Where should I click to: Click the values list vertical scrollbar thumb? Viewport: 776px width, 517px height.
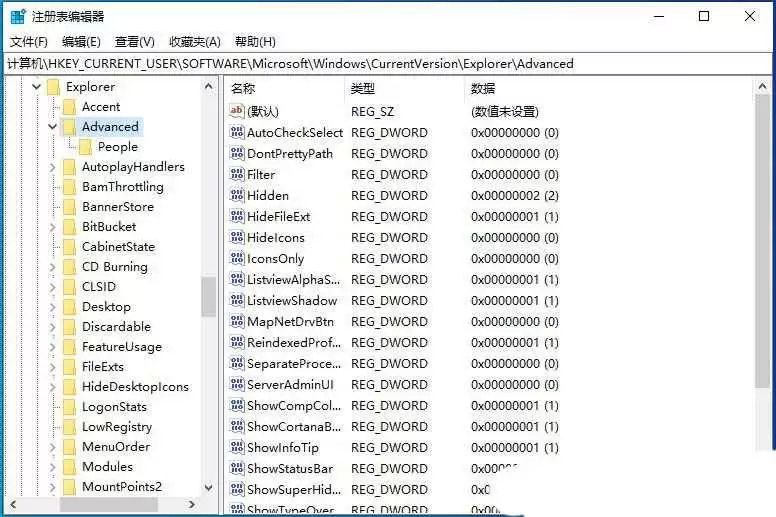(763, 241)
